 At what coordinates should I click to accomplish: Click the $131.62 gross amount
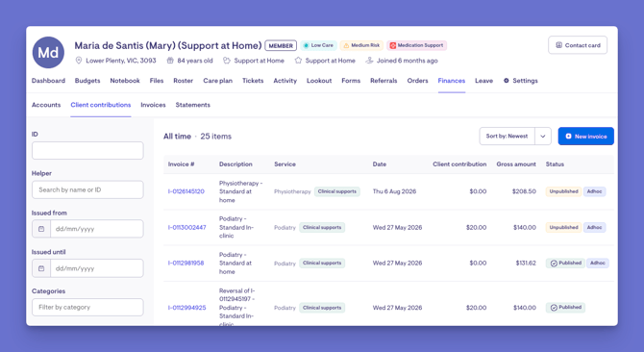pos(526,263)
